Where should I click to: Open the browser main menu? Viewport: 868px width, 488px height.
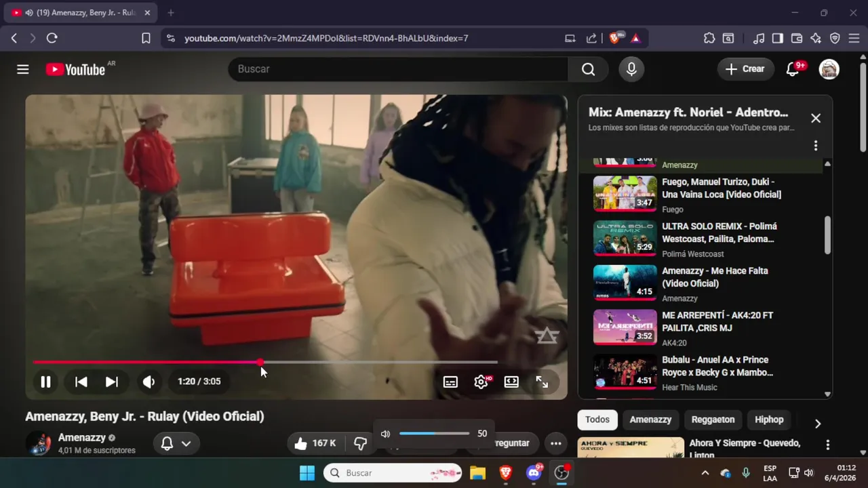854,39
